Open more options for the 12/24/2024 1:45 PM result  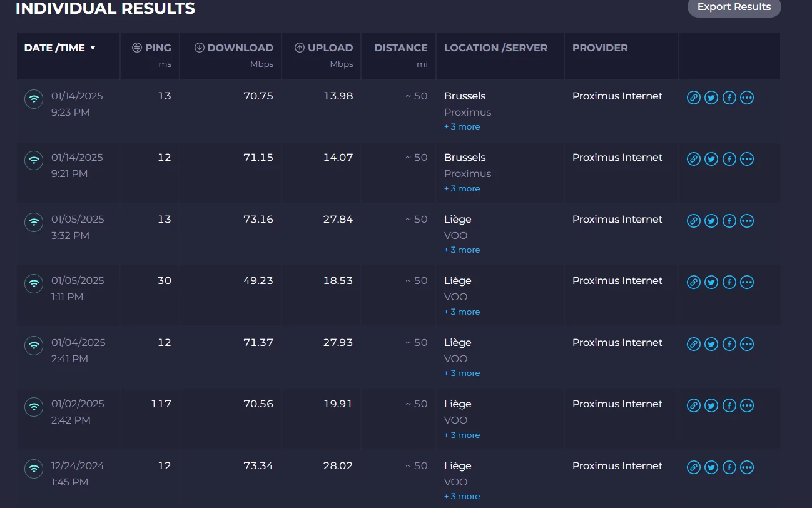(x=747, y=467)
